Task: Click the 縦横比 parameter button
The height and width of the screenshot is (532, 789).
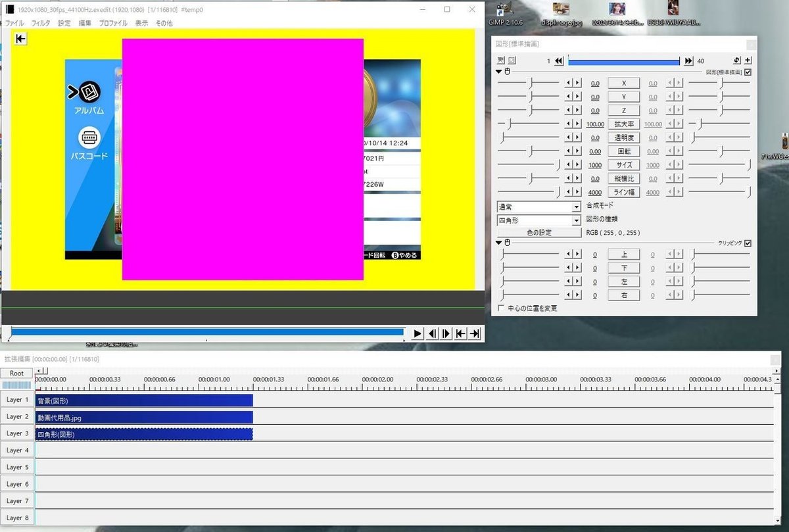Action: 624,179
